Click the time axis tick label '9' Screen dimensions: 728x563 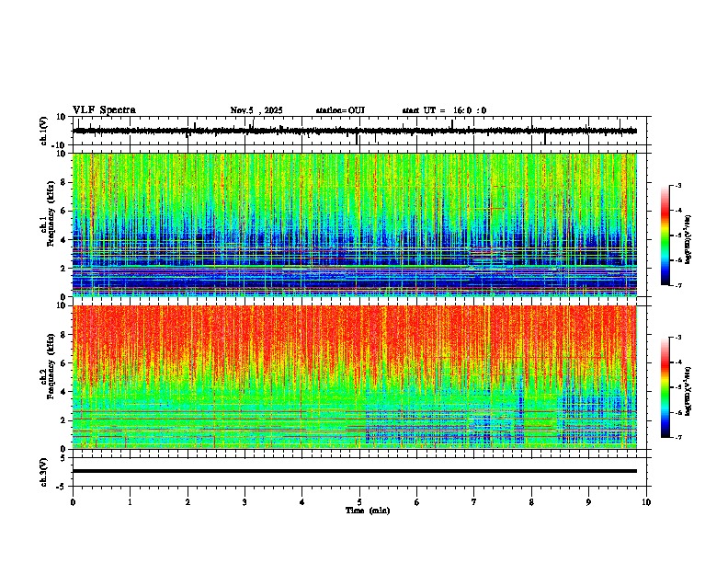[588, 502]
